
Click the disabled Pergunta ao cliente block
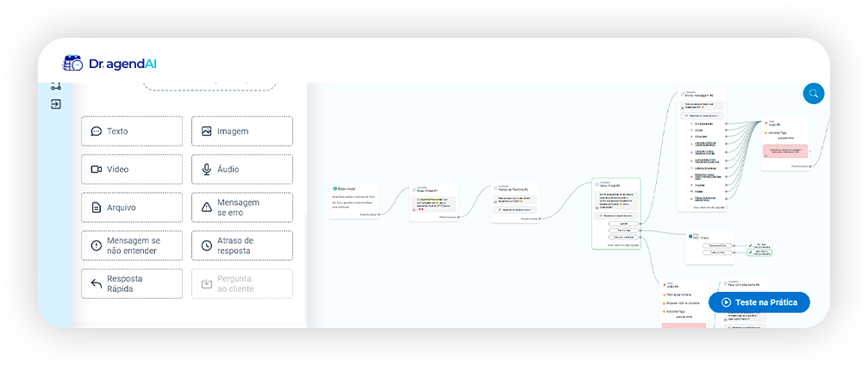click(x=241, y=283)
